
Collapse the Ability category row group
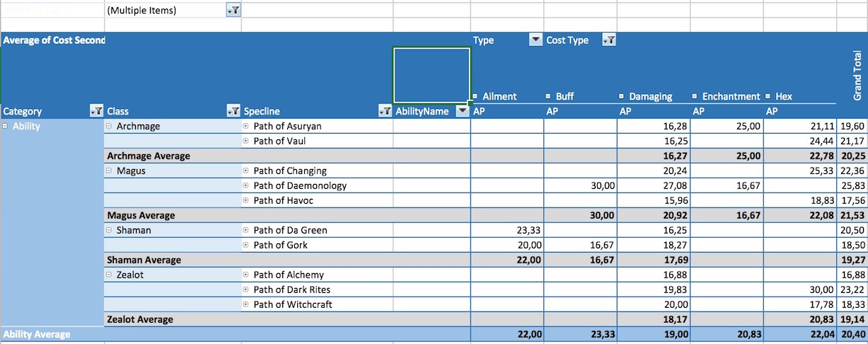pyautogui.click(x=6, y=126)
